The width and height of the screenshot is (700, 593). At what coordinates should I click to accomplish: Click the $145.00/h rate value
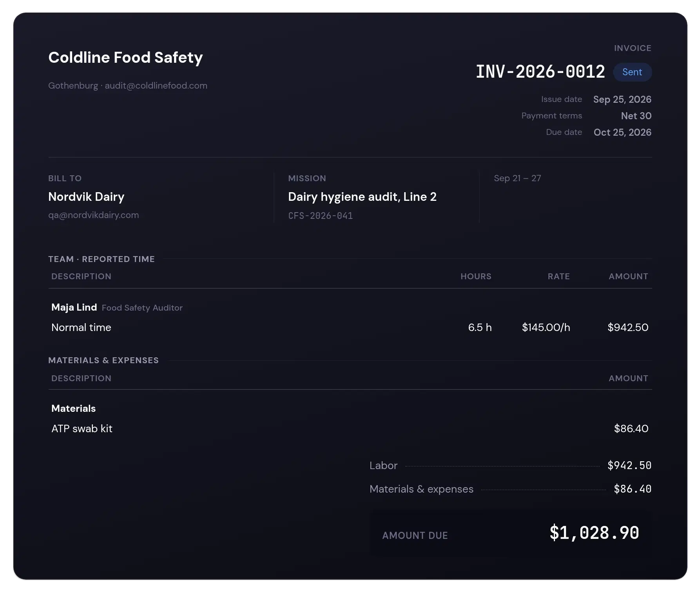pos(546,327)
